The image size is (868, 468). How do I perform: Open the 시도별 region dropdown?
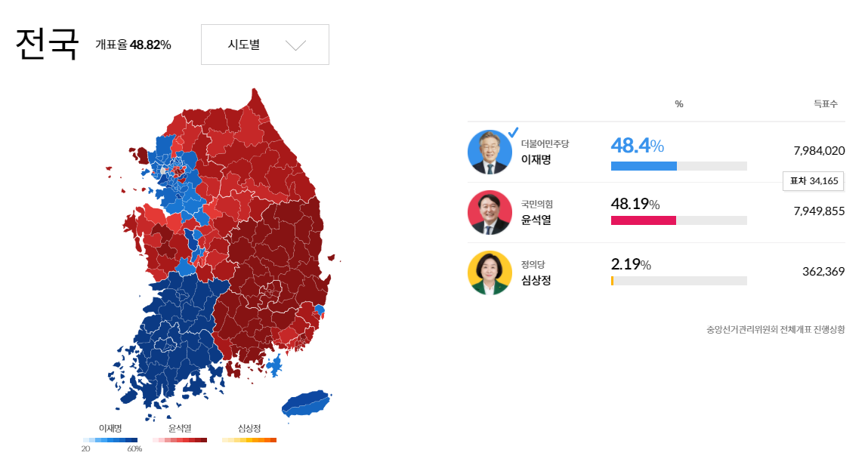(264, 45)
